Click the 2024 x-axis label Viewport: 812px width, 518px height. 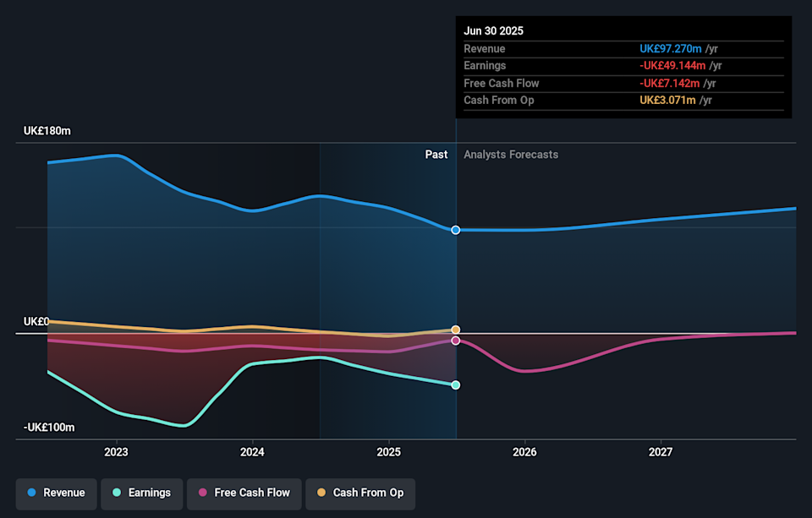(x=252, y=452)
